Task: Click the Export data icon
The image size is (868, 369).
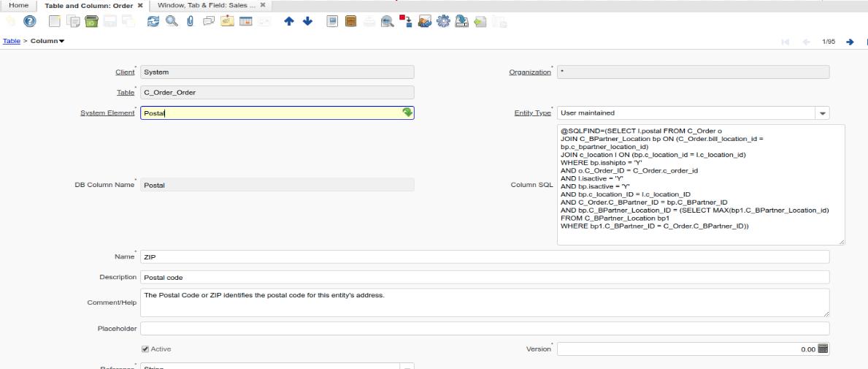Action: click(461, 21)
